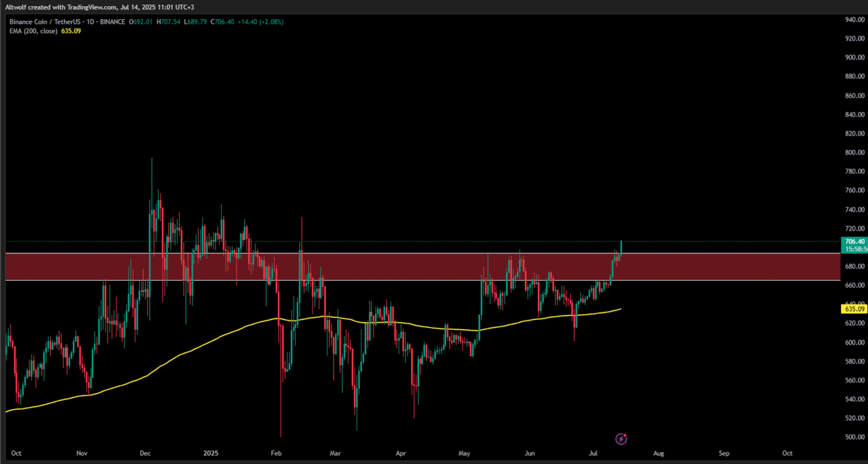Click the 760.00 price axis label
Screen dimensions: 868x464
[854, 191]
